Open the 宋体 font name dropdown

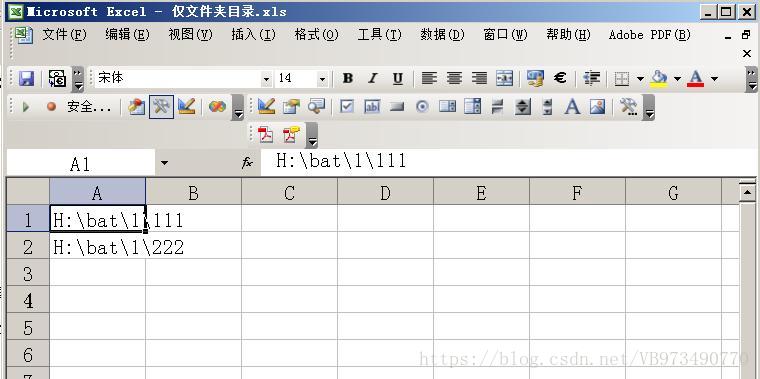pyautogui.click(x=266, y=79)
